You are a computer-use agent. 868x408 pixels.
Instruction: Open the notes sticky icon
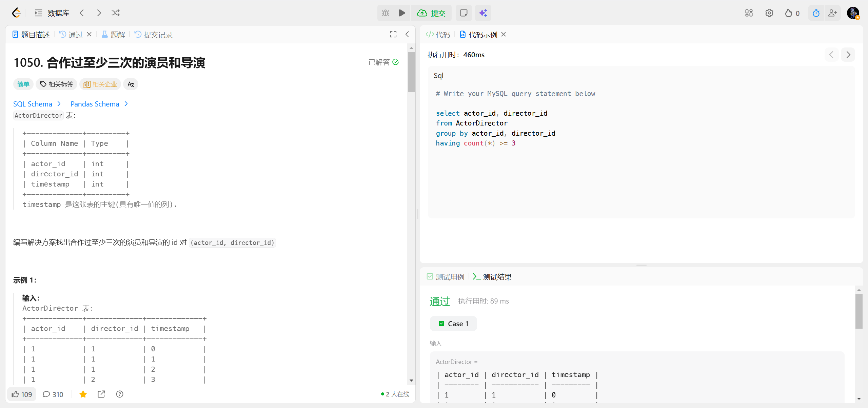[x=463, y=13]
